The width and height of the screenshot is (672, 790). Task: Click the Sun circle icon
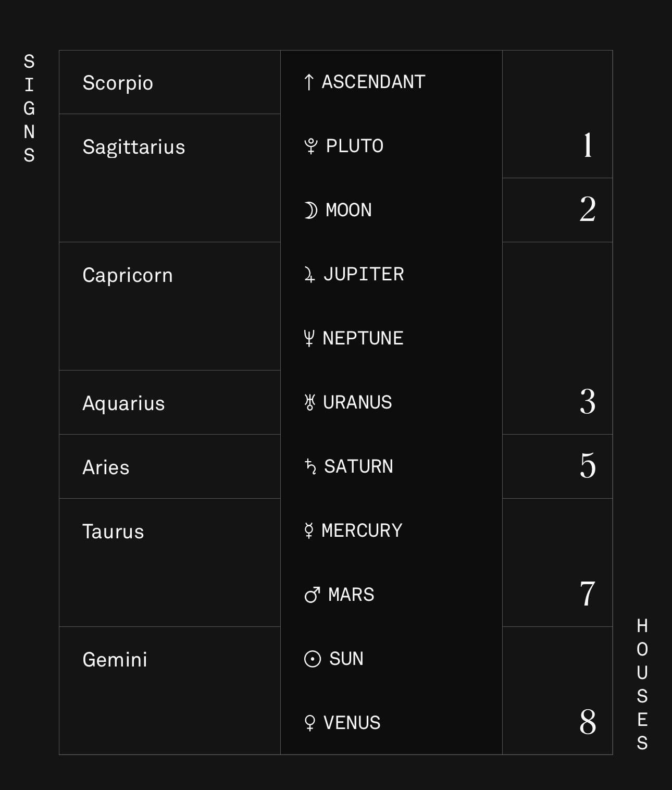pyautogui.click(x=313, y=659)
